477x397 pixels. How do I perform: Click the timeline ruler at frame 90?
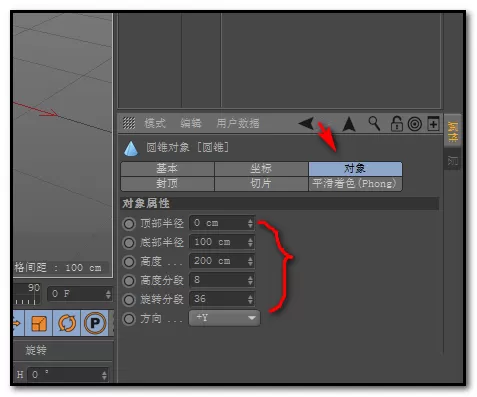[34, 294]
